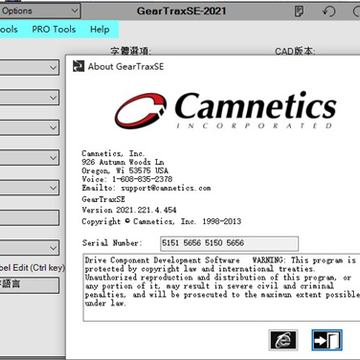Viewport: 360px width, 360px height.
Task: Click the Copyright 1998-2013 line
Action: point(161,221)
